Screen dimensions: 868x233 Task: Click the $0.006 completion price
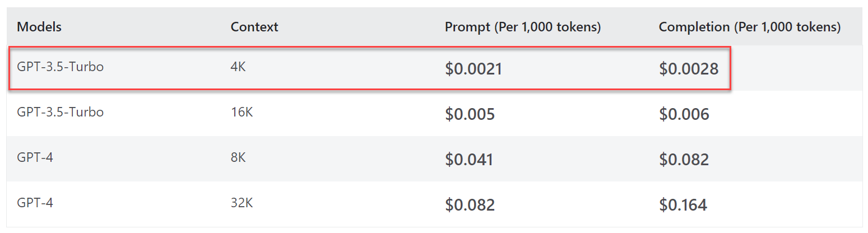684,114
